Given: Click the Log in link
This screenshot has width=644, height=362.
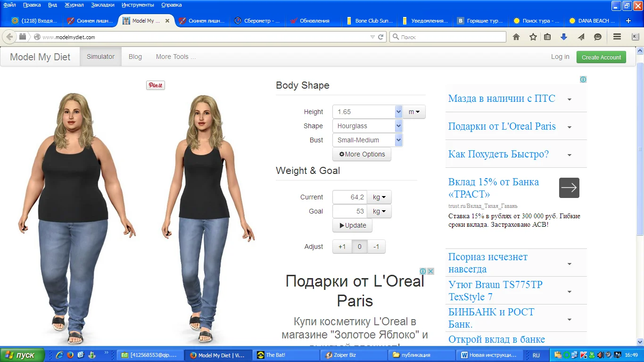Looking at the screenshot, I should (x=560, y=57).
